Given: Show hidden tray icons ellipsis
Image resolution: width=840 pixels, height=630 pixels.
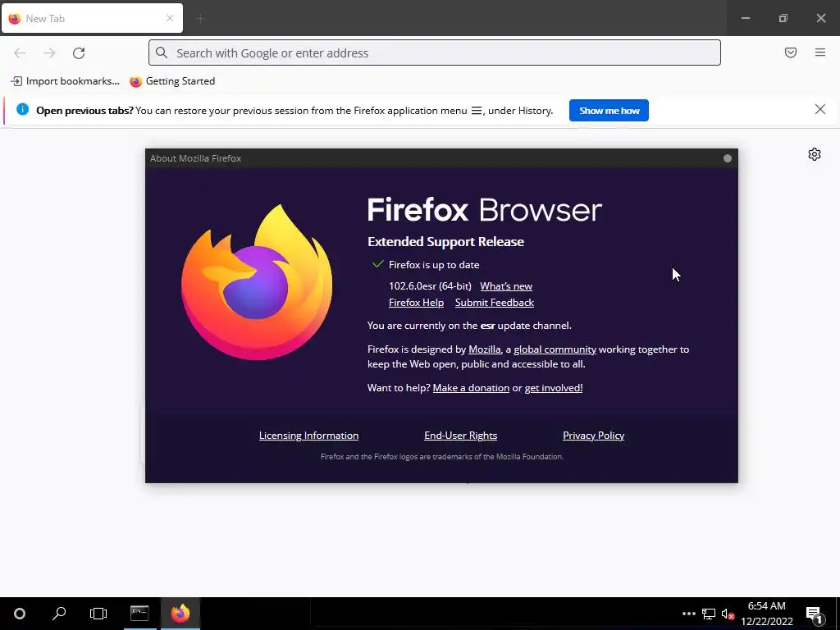Looking at the screenshot, I should tap(689, 614).
